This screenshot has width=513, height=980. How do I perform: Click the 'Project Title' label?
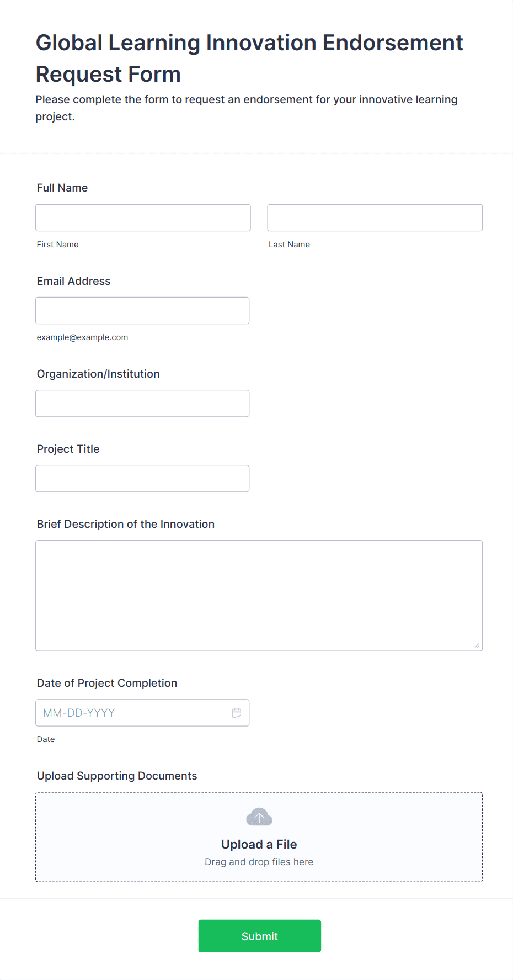[x=68, y=449]
